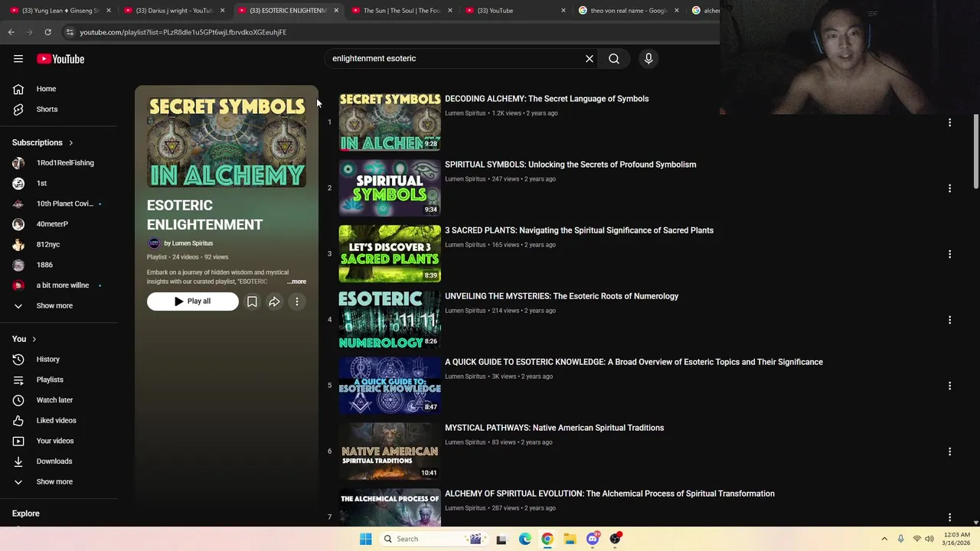Click the page vertical scrollbar thumb
Viewport: 980px width, 551px height.
(975, 152)
